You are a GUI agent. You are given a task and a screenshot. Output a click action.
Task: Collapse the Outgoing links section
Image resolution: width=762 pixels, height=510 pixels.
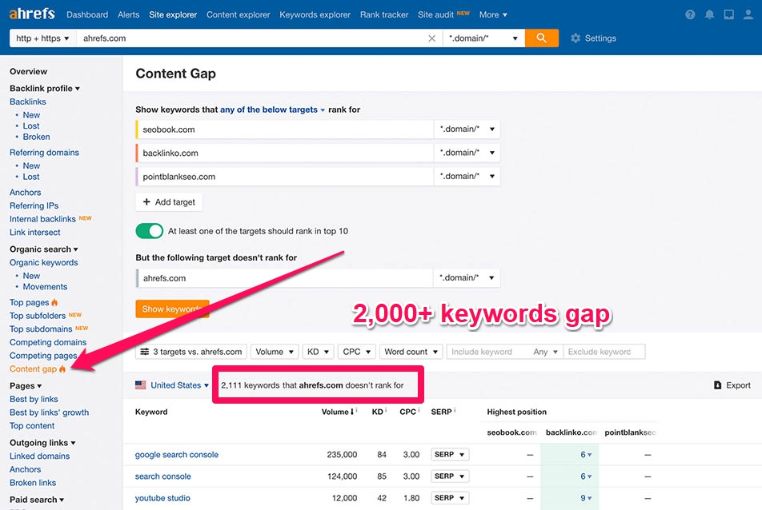[x=42, y=443]
